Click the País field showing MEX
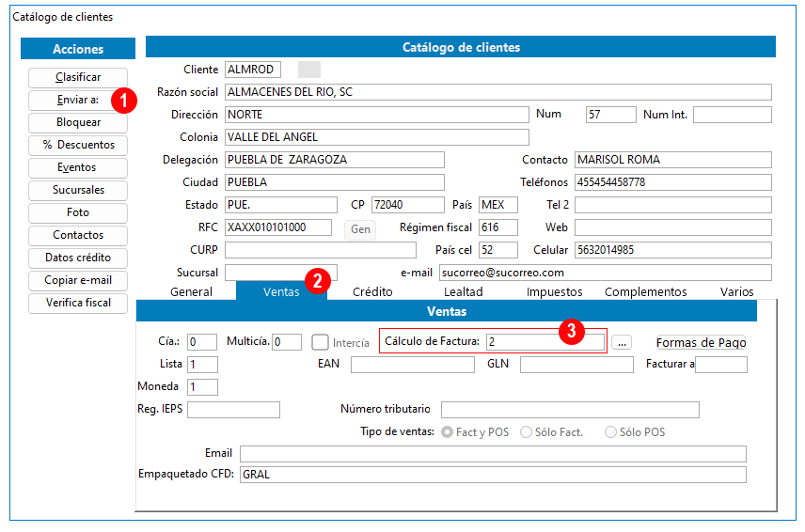 coord(498,205)
